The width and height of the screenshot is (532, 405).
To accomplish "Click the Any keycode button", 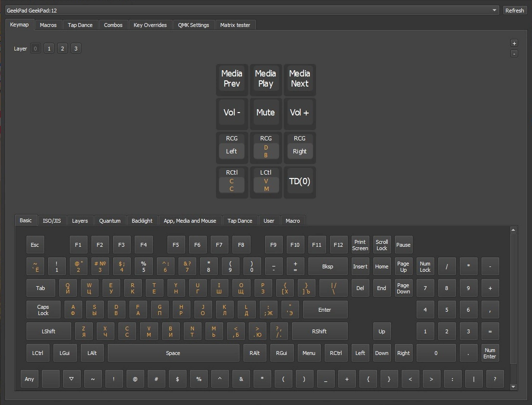I will coord(30,379).
